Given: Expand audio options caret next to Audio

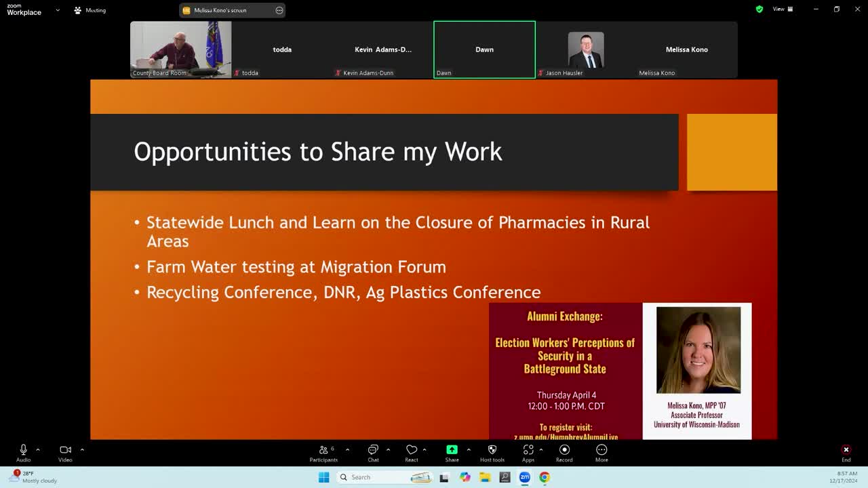Looking at the screenshot, I should coord(37,449).
